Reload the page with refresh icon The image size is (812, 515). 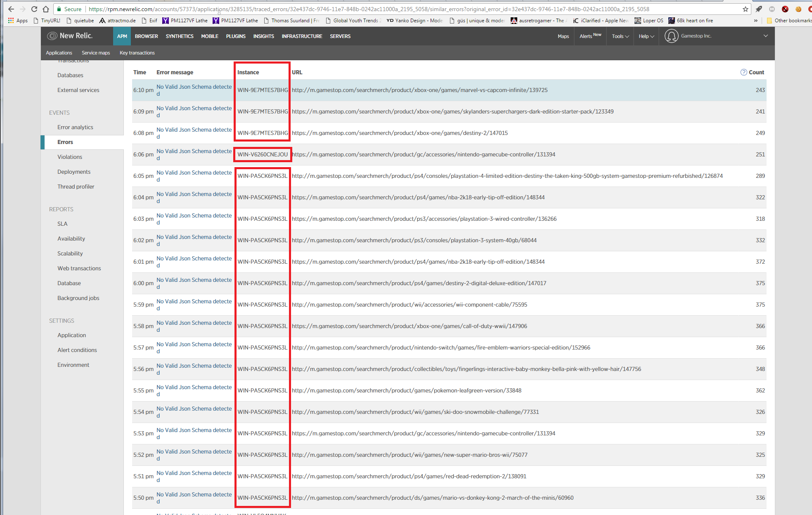click(34, 9)
